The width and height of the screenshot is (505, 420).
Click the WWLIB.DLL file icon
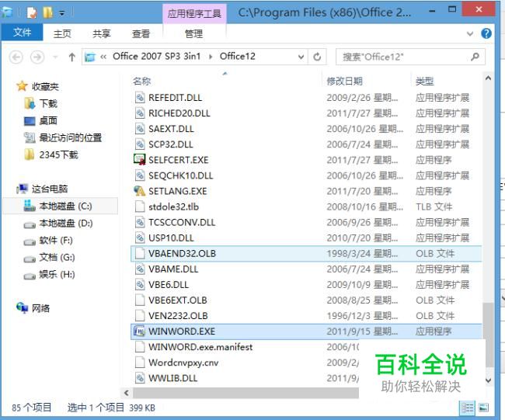[x=139, y=378]
